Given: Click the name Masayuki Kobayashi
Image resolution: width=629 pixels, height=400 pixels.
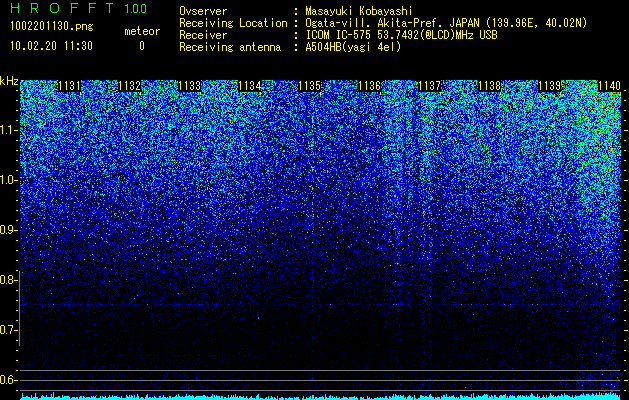Looking at the screenshot, I should 359,11.
